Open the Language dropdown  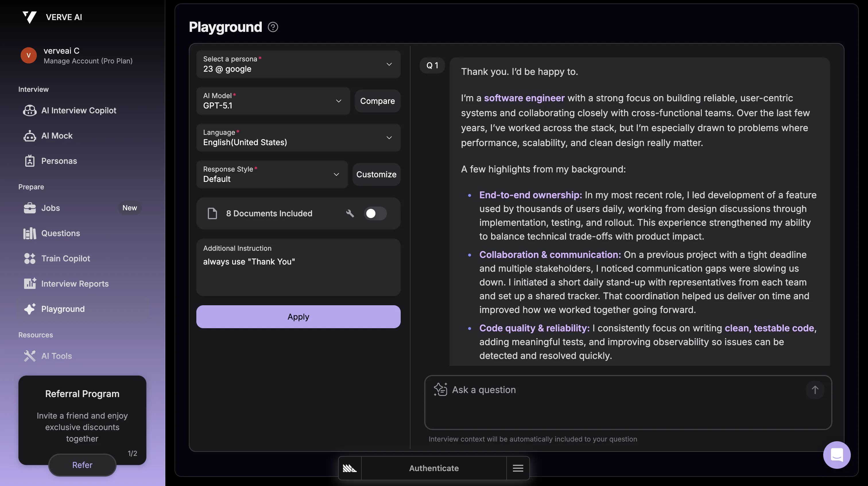tap(298, 138)
